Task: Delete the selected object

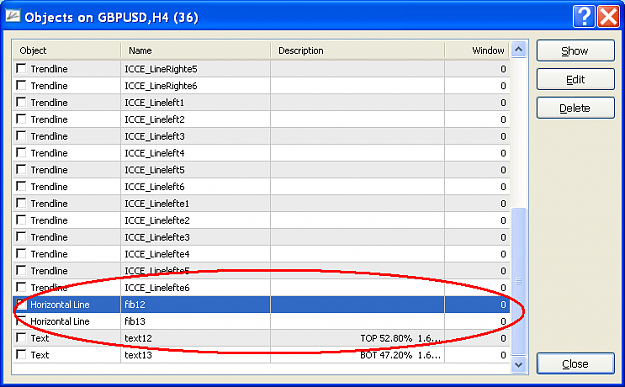Action: [x=575, y=108]
